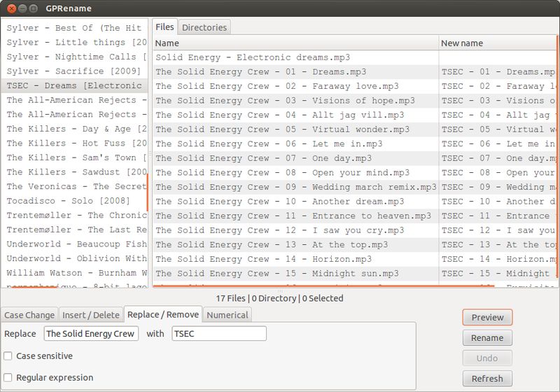
Task: Select file 'Solid Energy - Electronic dreams.mp3'
Action: click(x=295, y=57)
